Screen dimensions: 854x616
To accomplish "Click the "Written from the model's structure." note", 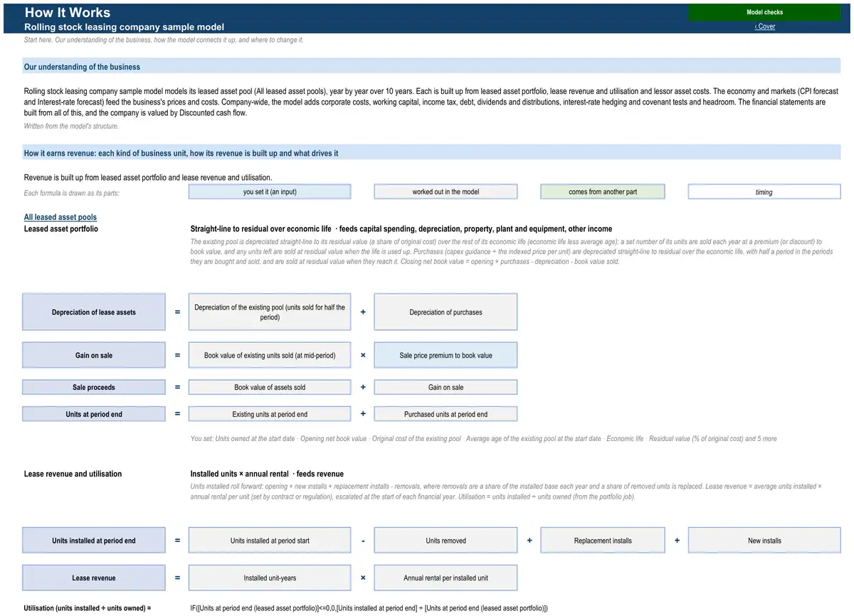I will (71, 126).
